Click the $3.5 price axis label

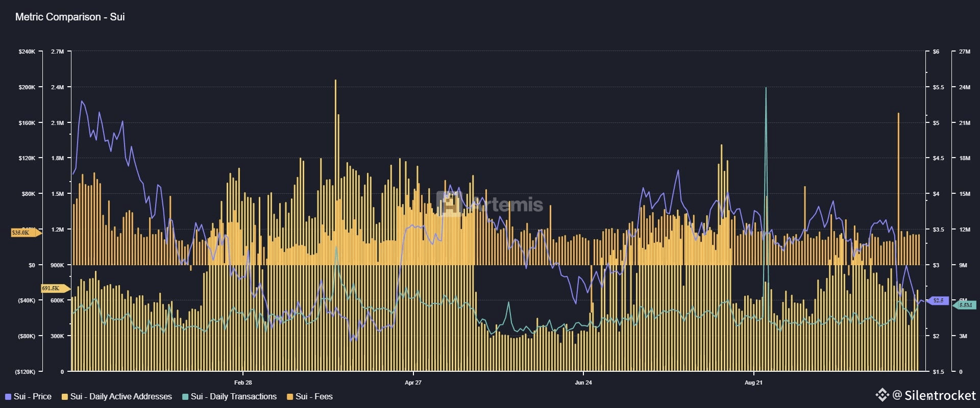tap(938, 229)
